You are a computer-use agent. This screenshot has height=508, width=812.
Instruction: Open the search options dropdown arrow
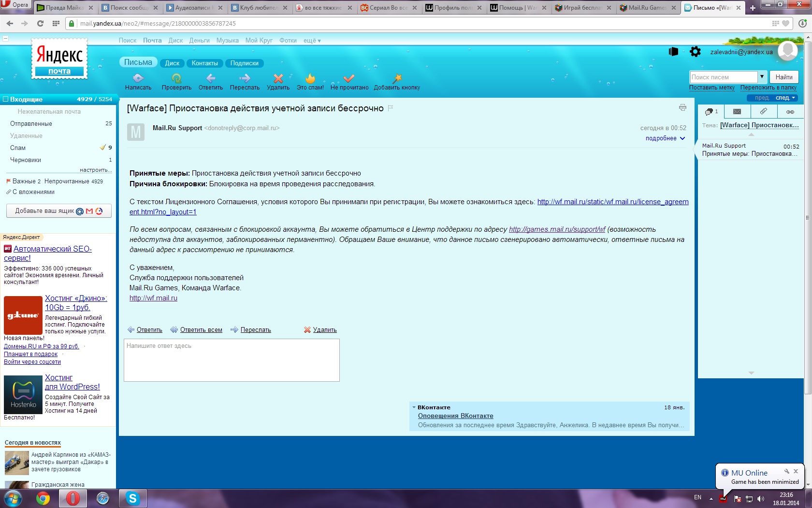pos(762,77)
